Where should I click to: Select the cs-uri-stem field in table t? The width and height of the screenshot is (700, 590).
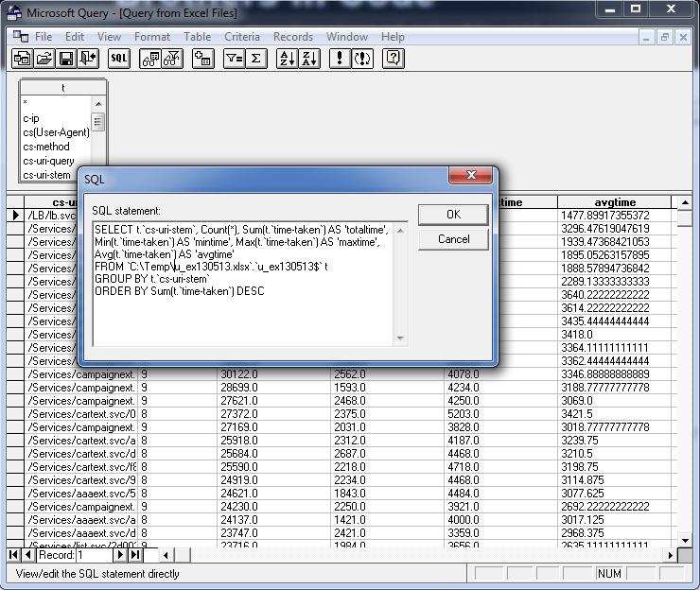pyautogui.click(x=46, y=175)
